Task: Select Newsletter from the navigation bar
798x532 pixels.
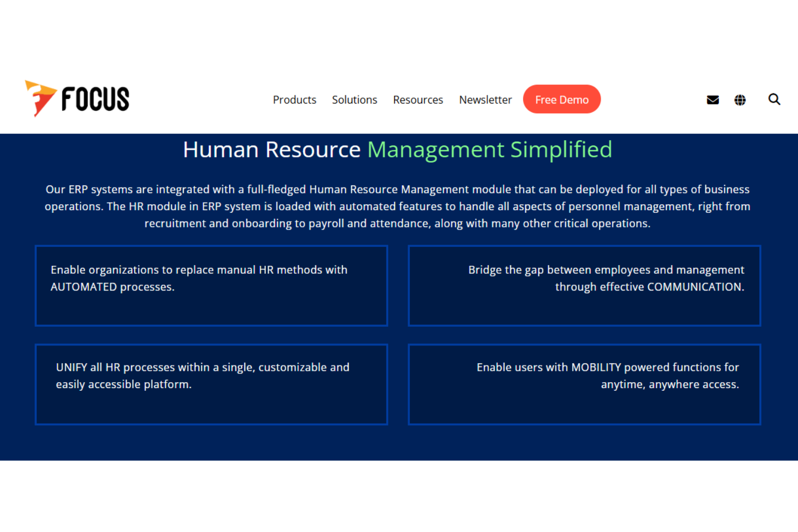Action: [485, 99]
